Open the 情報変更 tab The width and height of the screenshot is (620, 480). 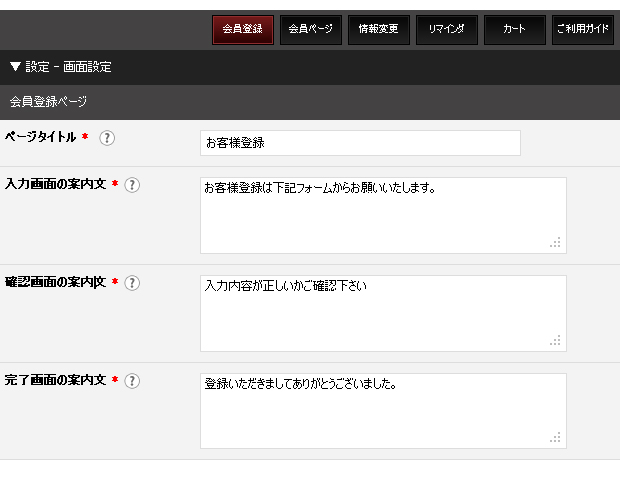click(379, 30)
